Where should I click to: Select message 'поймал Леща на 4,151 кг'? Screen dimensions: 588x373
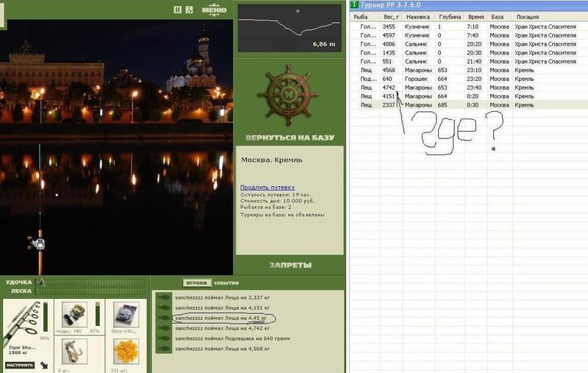click(x=223, y=308)
